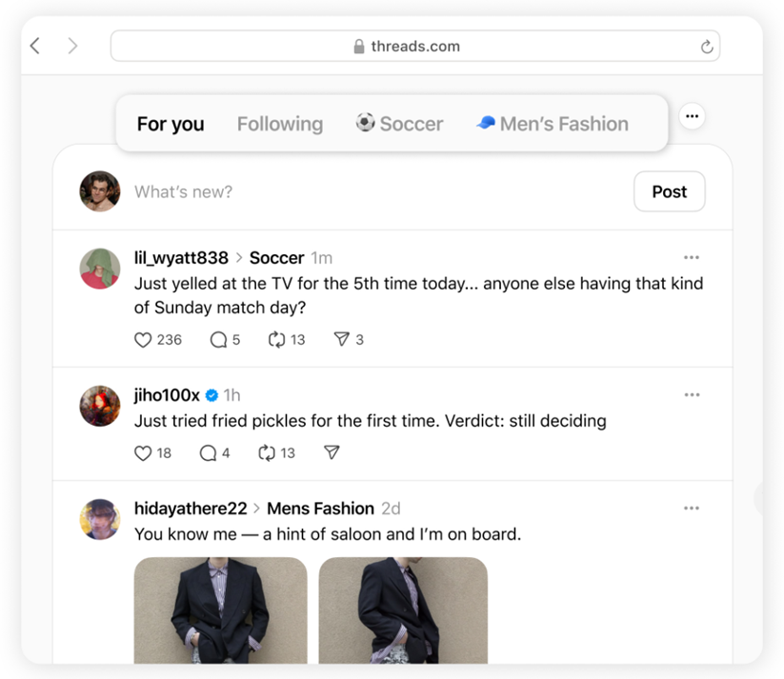Switch to the Following tab
Image resolution: width=784 pixels, height=679 pixels.
click(x=280, y=124)
